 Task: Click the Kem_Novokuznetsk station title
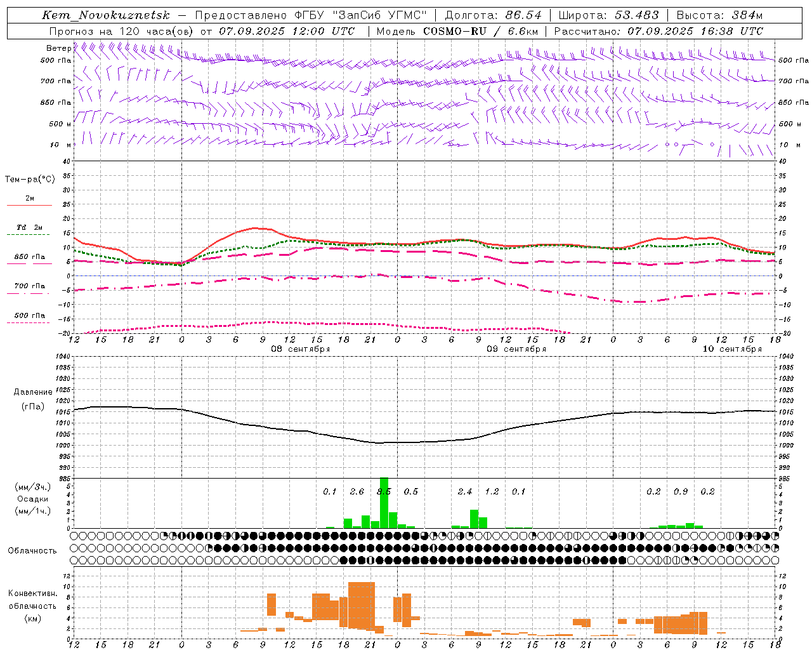tap(106, 15)
